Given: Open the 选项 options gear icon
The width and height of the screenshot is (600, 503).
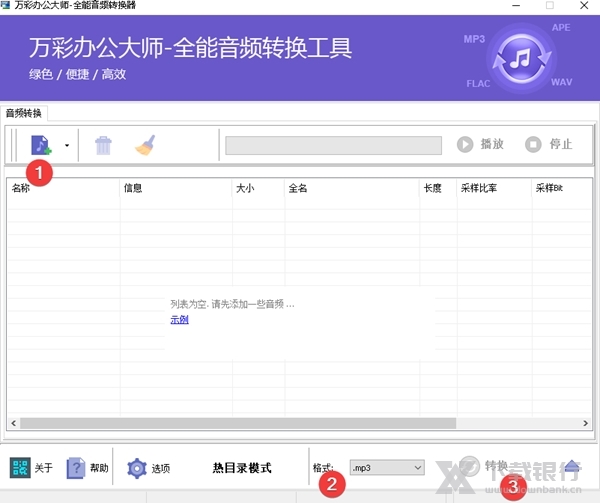Looking at the screenshot, I should click(137, 468).
